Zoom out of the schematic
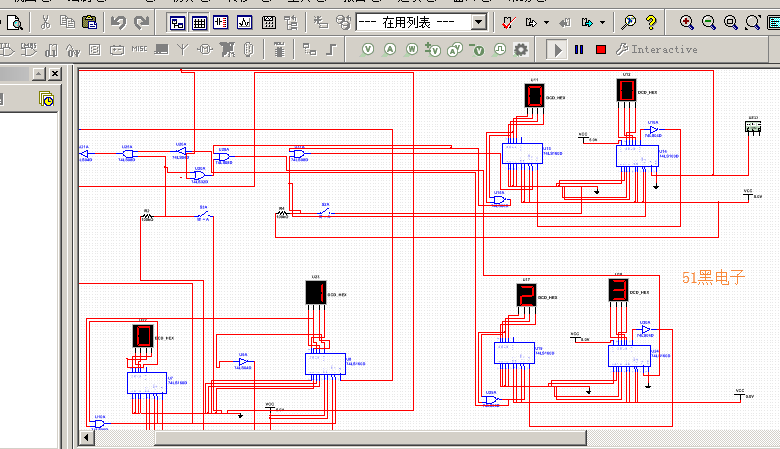 pos(708,22)
